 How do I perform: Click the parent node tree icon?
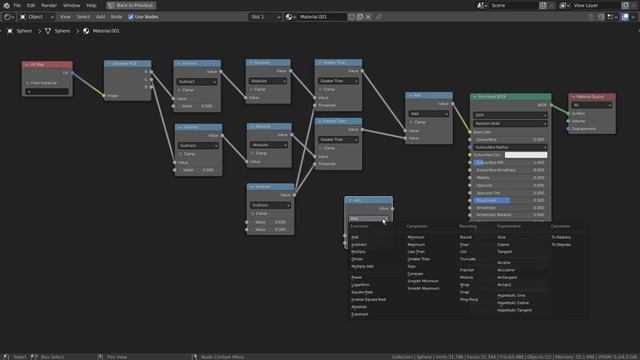(591, 17)
